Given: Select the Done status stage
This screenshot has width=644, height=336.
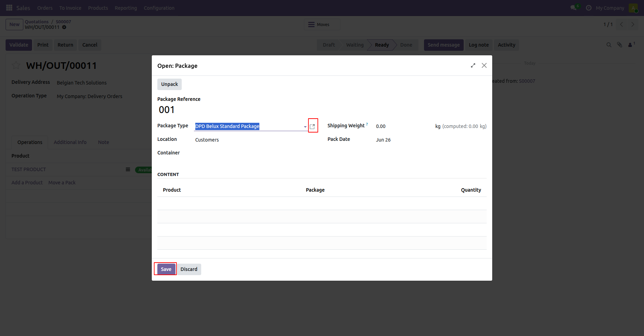Looking at the screenshot, I should [406, 45].
